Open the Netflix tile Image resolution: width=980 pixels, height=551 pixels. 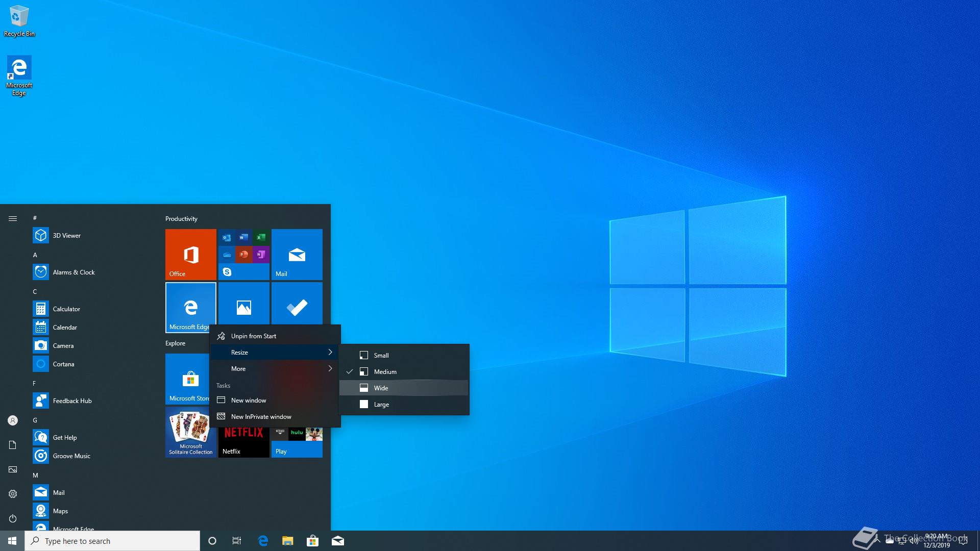tap(244, 442)
